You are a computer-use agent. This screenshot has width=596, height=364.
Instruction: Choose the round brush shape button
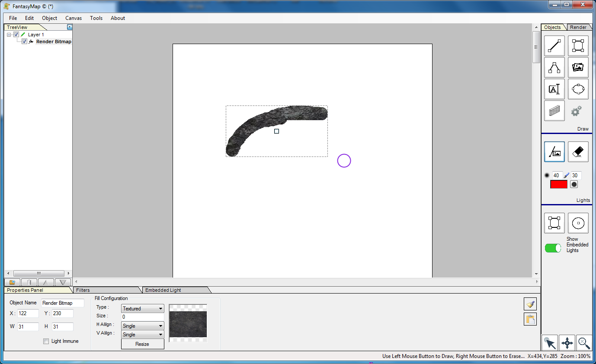[x=574, y=184]
